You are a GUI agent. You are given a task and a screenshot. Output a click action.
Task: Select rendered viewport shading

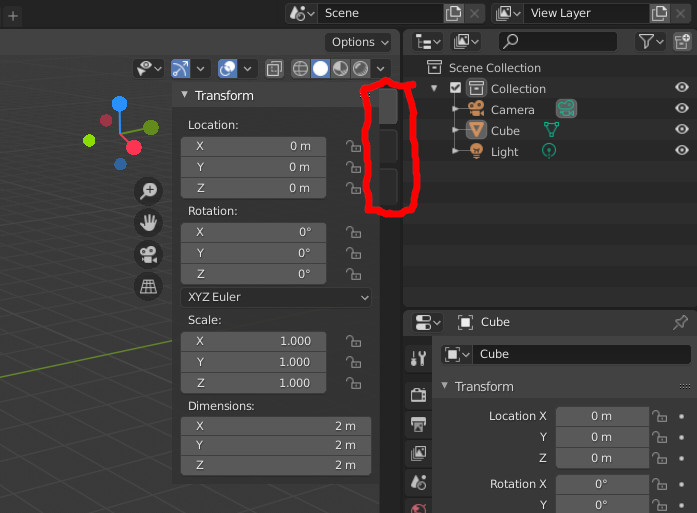(x=361, y=69)
